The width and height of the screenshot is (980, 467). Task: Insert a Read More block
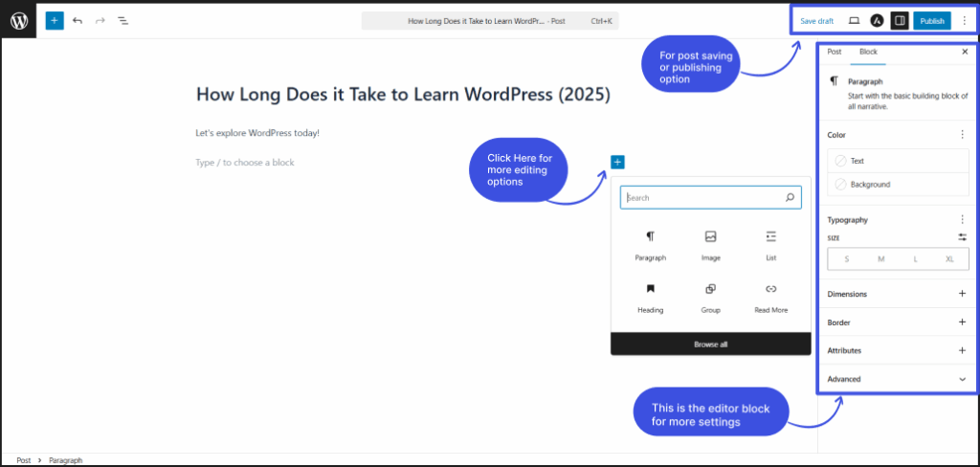pyautogui.click(x=770, y=299)
